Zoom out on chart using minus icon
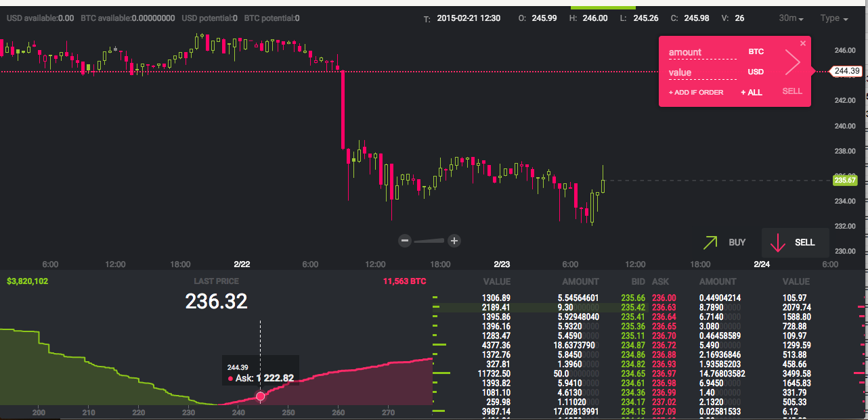The image size is (868, 420). pyautogui.click(x=404, y=241)
